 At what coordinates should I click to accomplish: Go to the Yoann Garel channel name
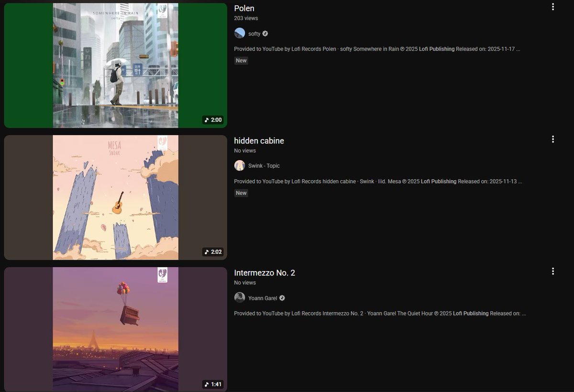tap(263, 298)
